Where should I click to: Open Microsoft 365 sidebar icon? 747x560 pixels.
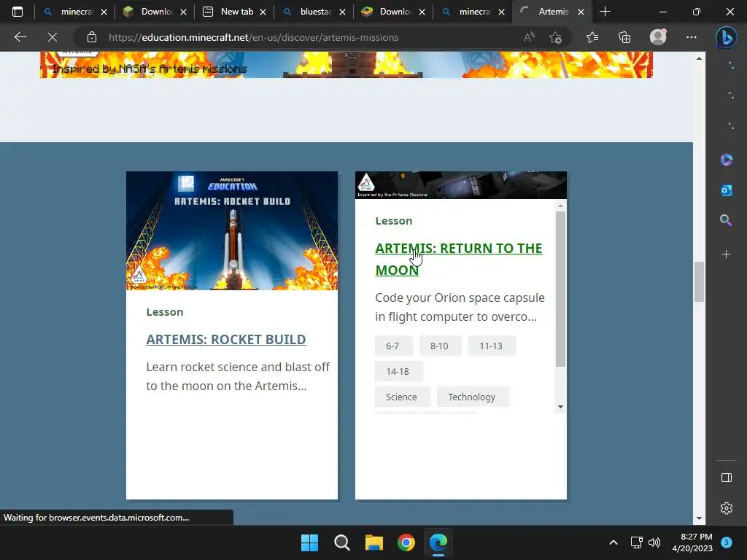726,160
